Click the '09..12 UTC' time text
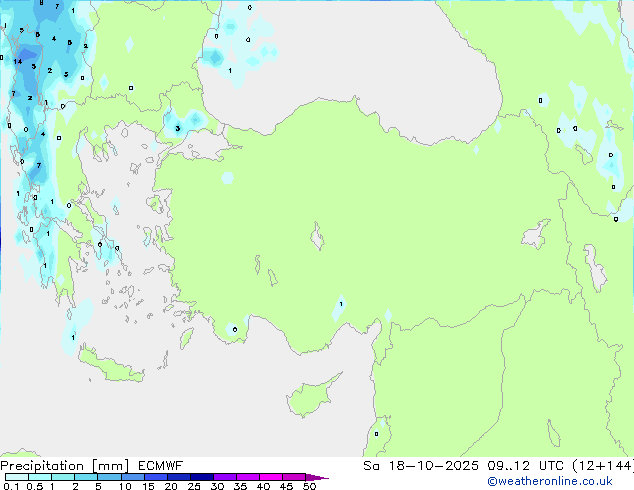 pyautogui.click(x=525, y=466)
